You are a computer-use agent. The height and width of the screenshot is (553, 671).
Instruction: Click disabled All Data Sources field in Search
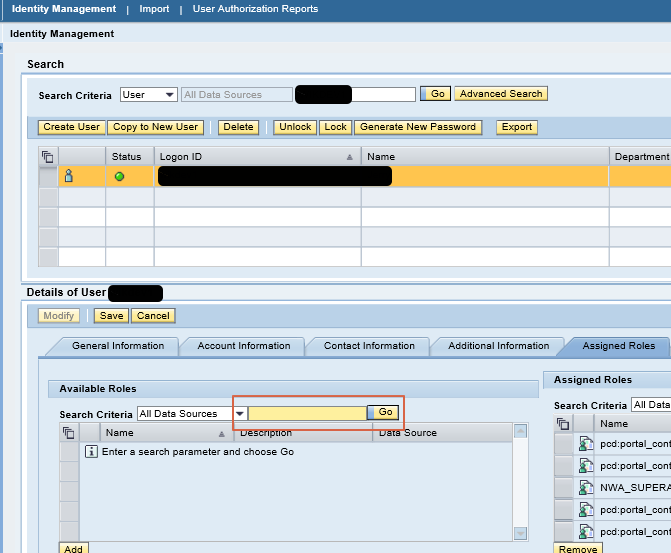coord(237,95)
